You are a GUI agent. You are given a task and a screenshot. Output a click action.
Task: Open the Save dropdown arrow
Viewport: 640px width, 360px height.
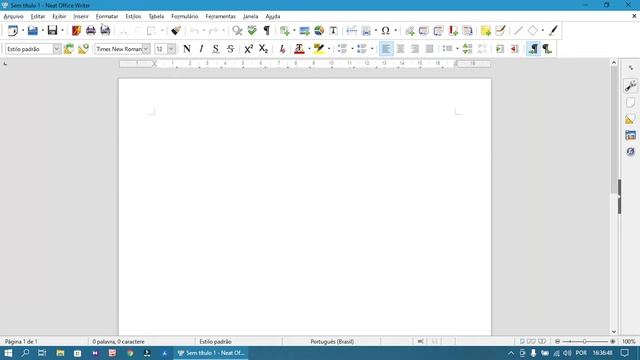[62, 31]
